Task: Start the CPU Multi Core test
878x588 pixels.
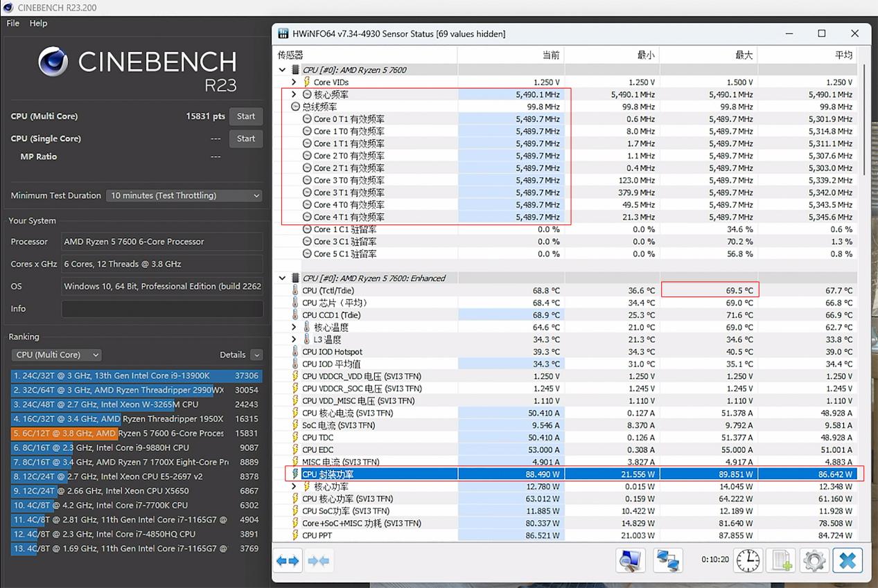Action: click(246, 116)
